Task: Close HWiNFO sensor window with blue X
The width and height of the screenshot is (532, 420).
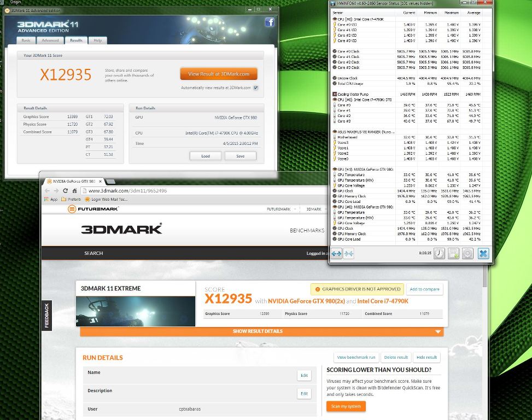Action: click(x=483, y=253)
